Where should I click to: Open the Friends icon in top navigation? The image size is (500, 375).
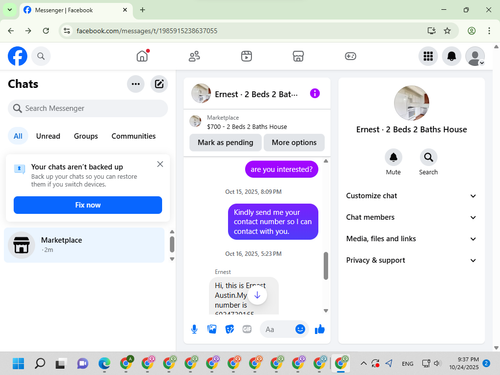(x=194, y=56)
